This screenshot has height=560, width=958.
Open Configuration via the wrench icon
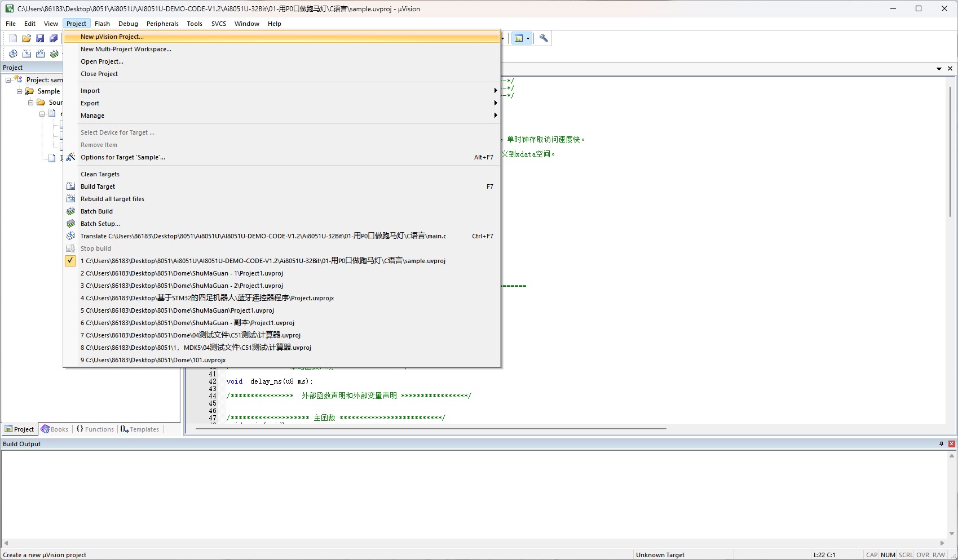(544, 38)
